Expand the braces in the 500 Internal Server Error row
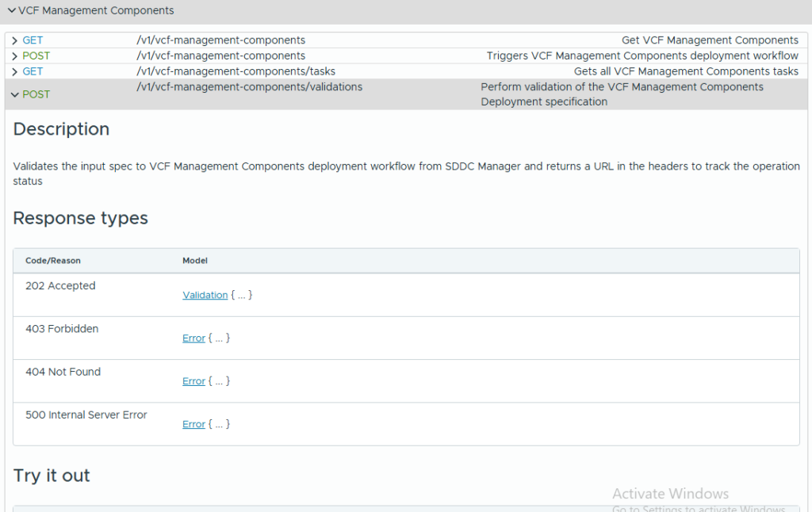Screen dimensions: 812x512 pos(220,424)
